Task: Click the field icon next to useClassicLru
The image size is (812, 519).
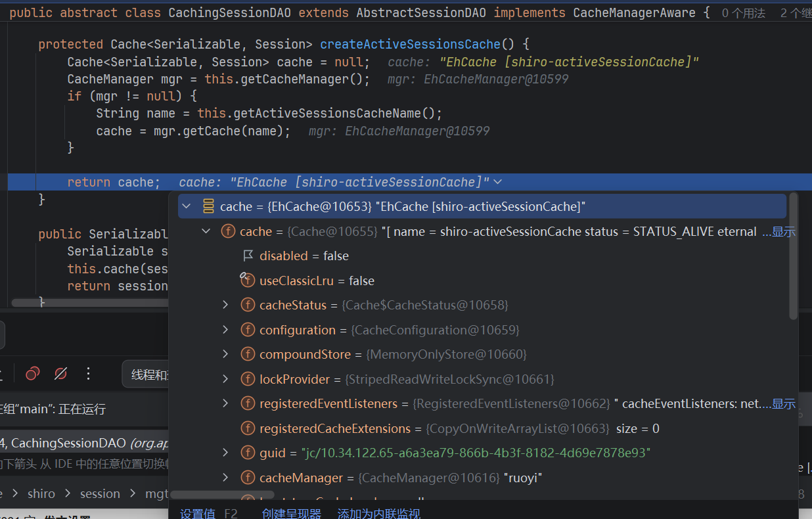Action: (247, 281)
